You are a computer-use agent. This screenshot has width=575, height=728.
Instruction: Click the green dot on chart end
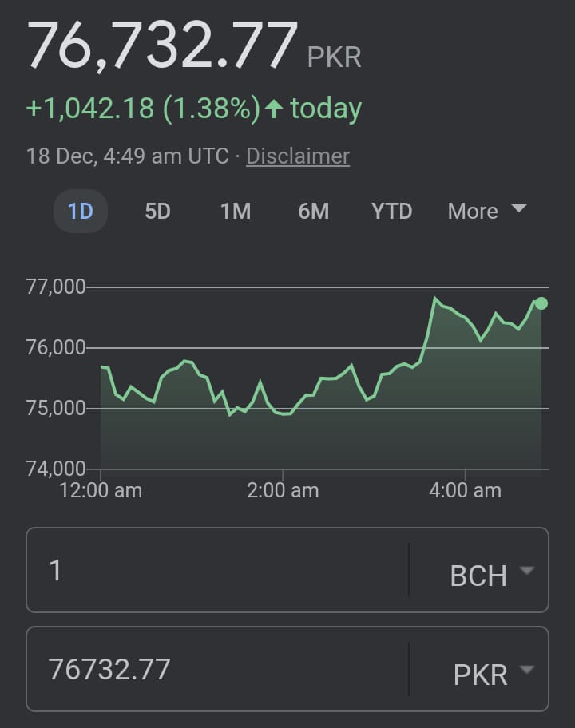pos(541,303)
